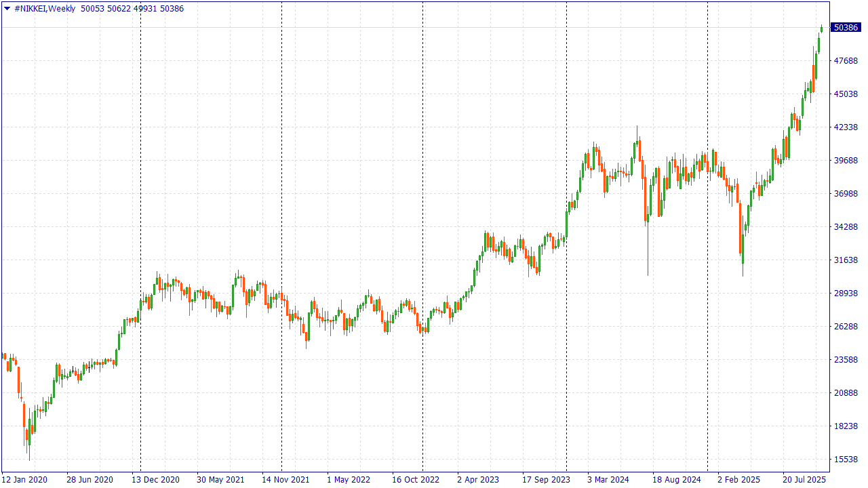Select the current price label 50386
868x488 pixels.
(x=846, y=28)
